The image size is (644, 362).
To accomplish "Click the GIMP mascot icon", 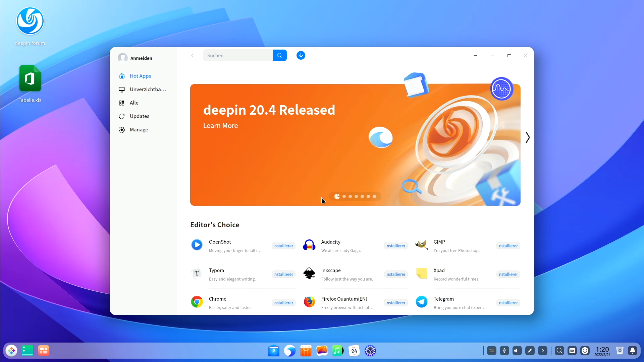I will (422, 245).
